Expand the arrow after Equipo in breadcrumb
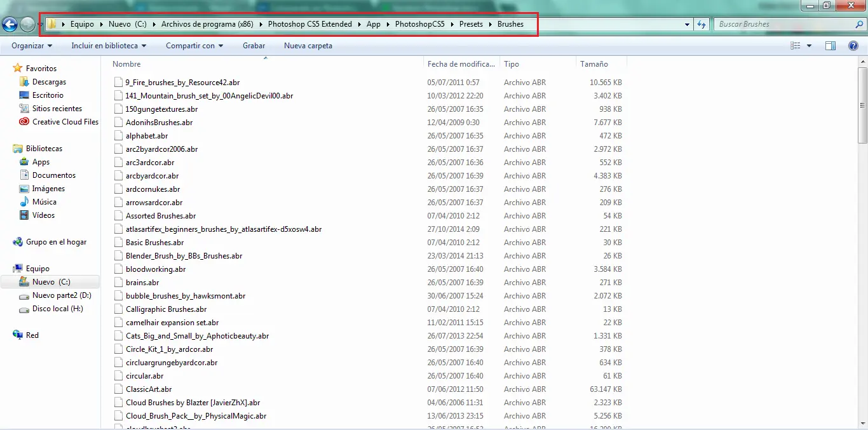Screen dimensions: 868x430 [101, 24]
